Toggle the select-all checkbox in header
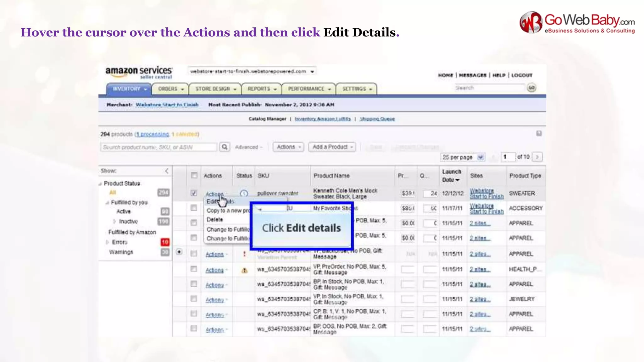The width and height of the screenshot is (644, 362). pos(194,175)
